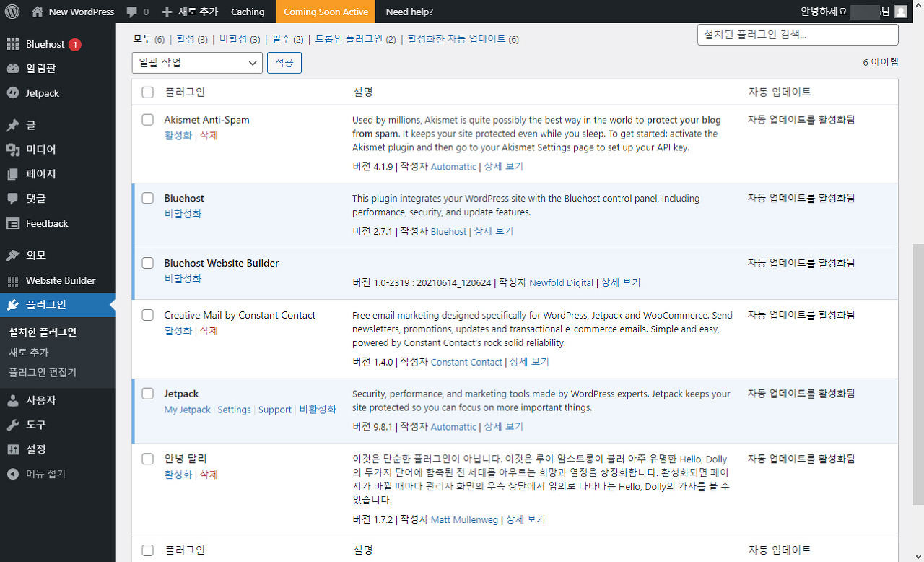This screenshot has width=924, height=562.
Task: Filter plugins by 활성 (3)
Action: [x=192, y=39]
